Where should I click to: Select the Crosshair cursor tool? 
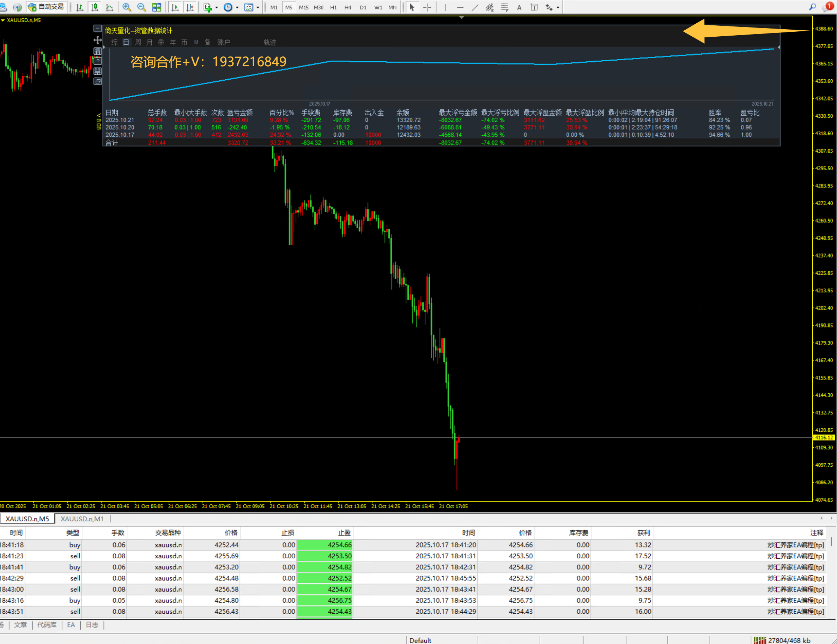[427, 7]
